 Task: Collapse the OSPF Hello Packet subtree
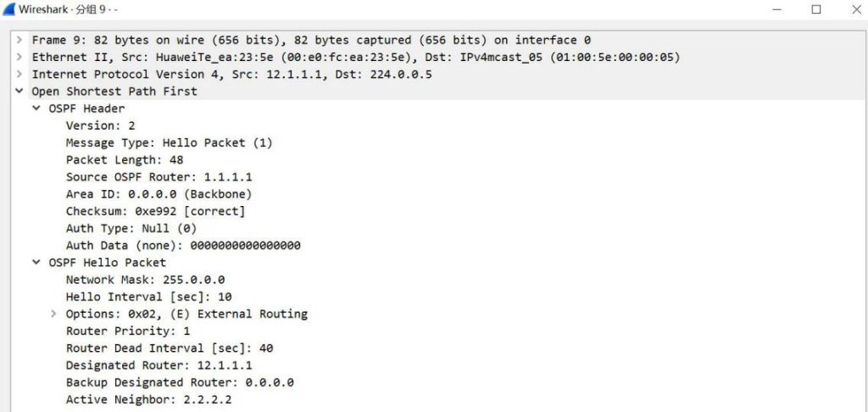pyautogui.click(x=37, y=263)
